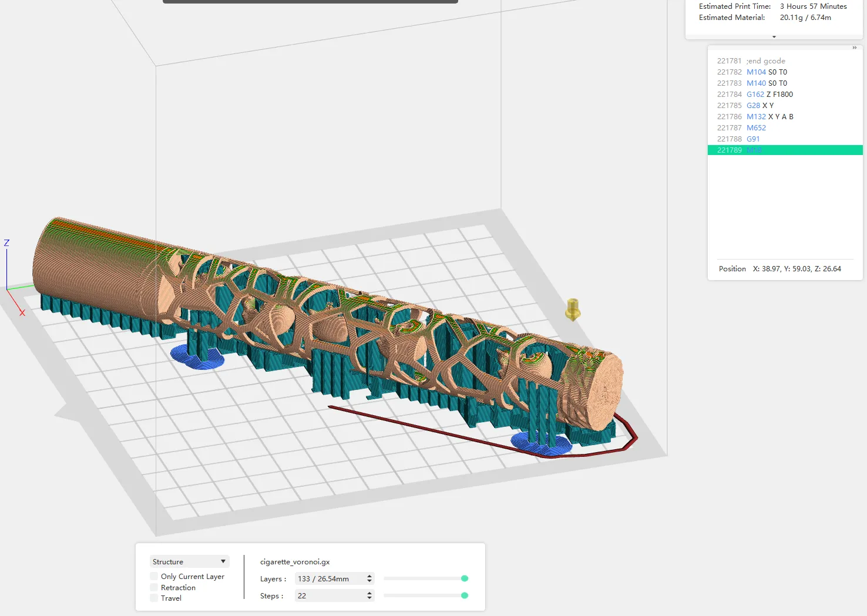This screenshot has width=867, height=616.
Task: Click the G28 X Y G-code line
Action: click(760, 106)
